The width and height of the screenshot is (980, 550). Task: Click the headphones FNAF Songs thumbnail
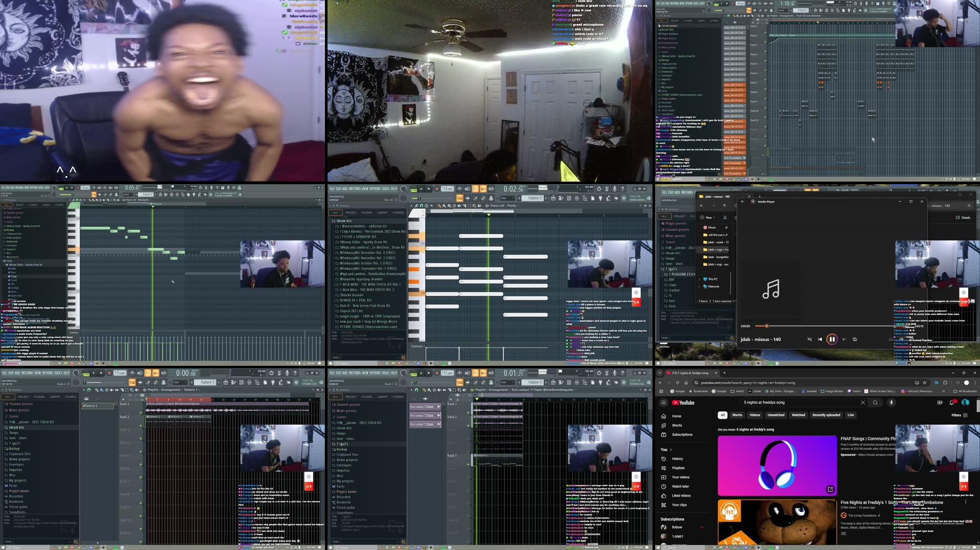click(x=777, y=466)
